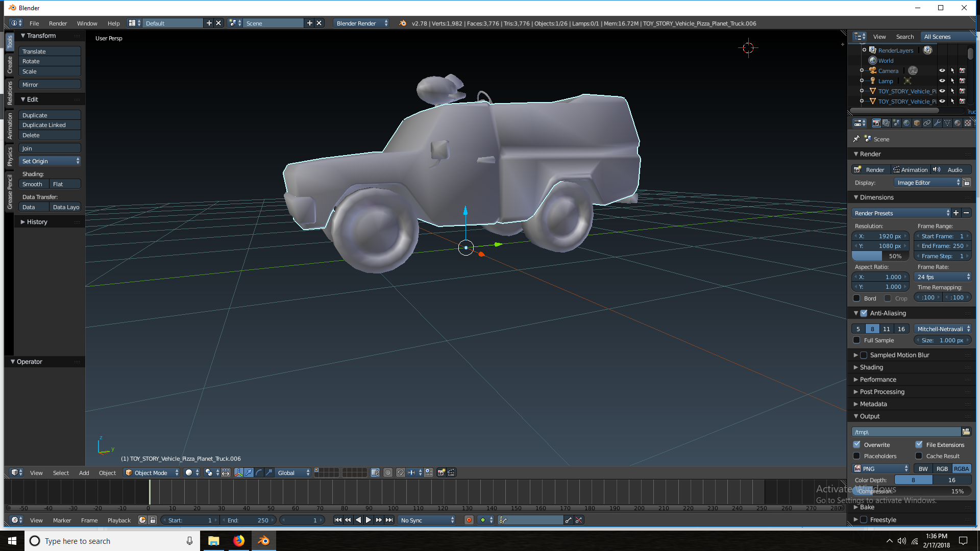The image size is (980, 551).
Task: Enable the Placeholders checkbox
Action: point(857,456)
